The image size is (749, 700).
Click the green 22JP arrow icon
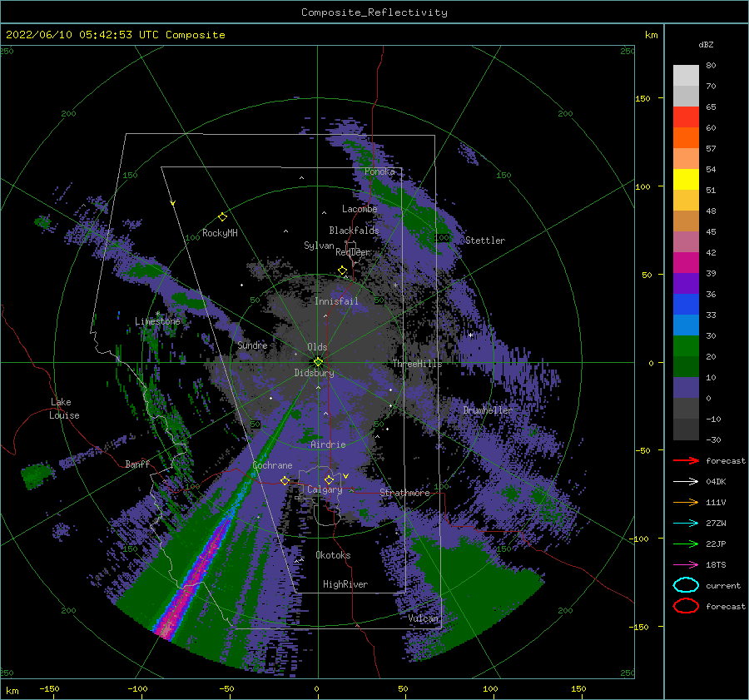click(x=686, y=544)
